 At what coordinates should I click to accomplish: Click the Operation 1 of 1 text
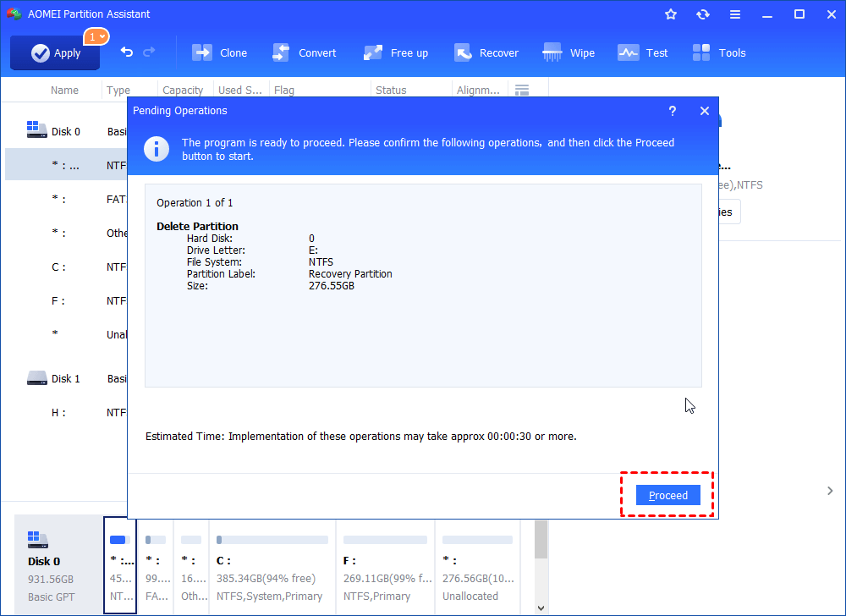pyautogui.click(x=195, y=202)
